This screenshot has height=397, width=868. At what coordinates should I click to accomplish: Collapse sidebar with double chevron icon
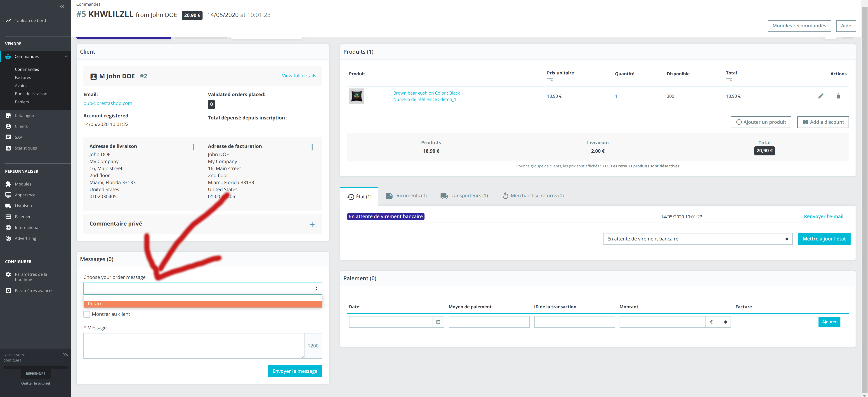click(62, 6)
